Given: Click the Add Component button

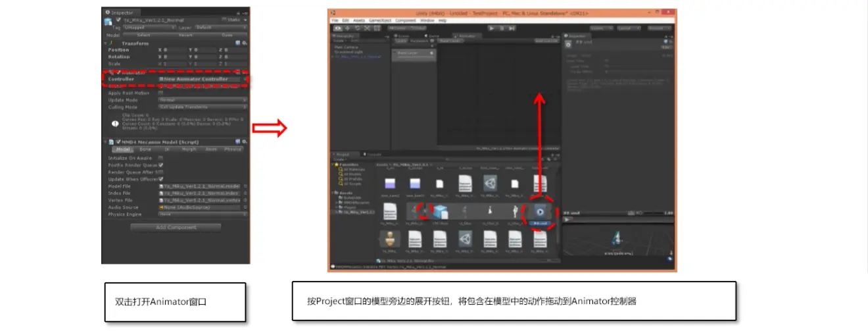Looking at the screenshot, I should [x=176, y=227].
